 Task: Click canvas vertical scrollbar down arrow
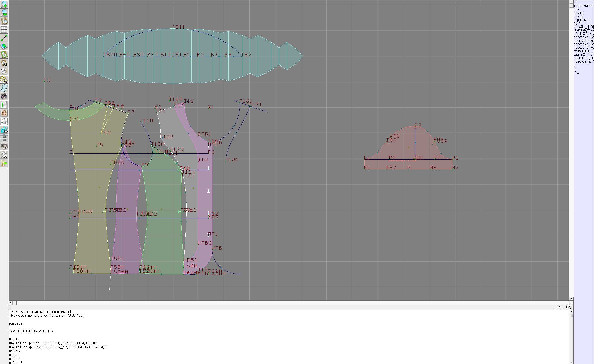(x=571, y=299)
